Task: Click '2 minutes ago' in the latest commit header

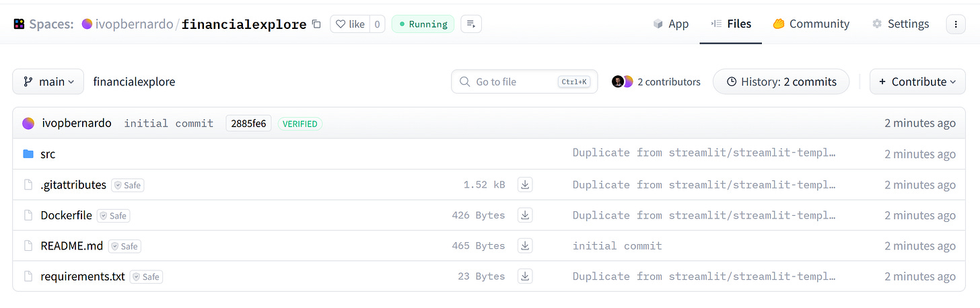Action: coord(920,123)
